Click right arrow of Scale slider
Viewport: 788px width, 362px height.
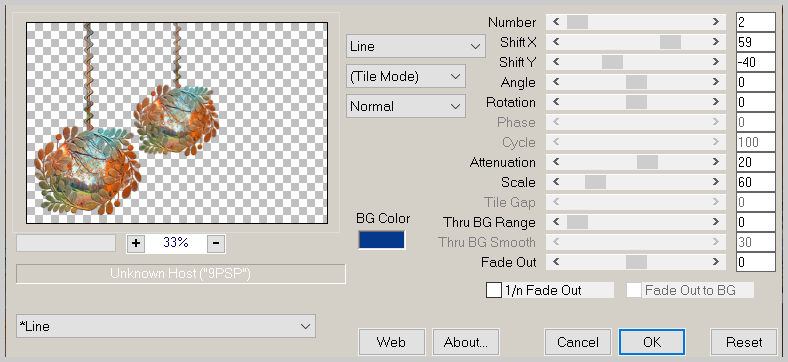coord(715,182)
